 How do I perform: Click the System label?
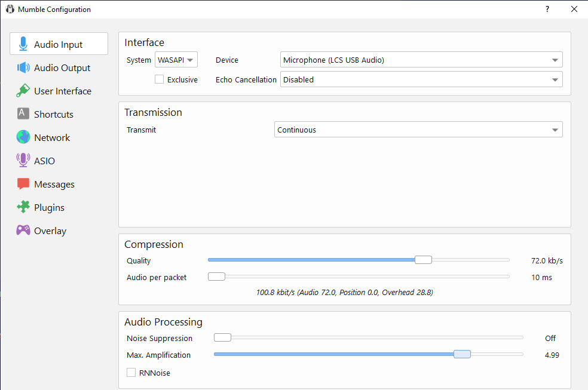pos(139,60)
